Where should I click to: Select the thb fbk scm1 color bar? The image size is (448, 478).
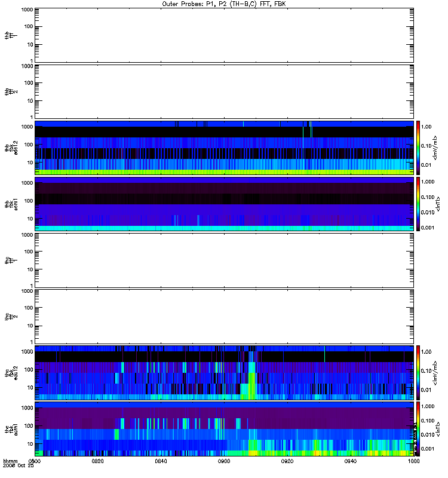418,204
